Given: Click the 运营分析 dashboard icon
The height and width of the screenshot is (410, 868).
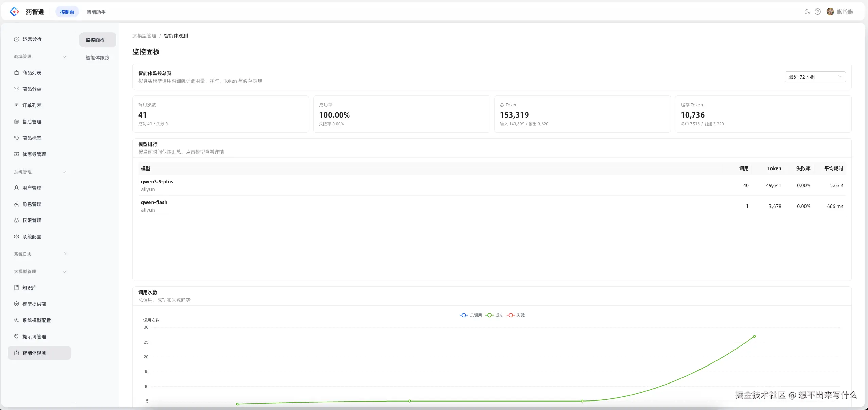Looking at the screenshot, I should (x=16, y=39).
